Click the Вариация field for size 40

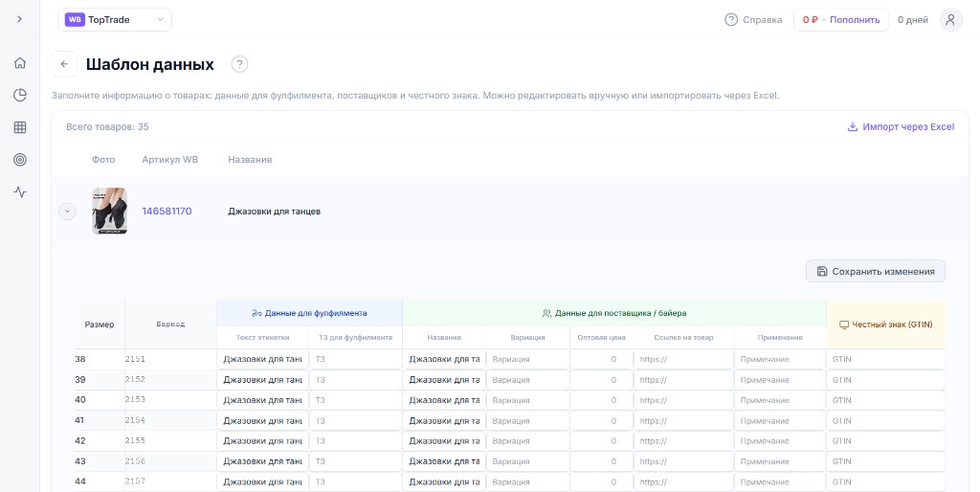[527, 400]
